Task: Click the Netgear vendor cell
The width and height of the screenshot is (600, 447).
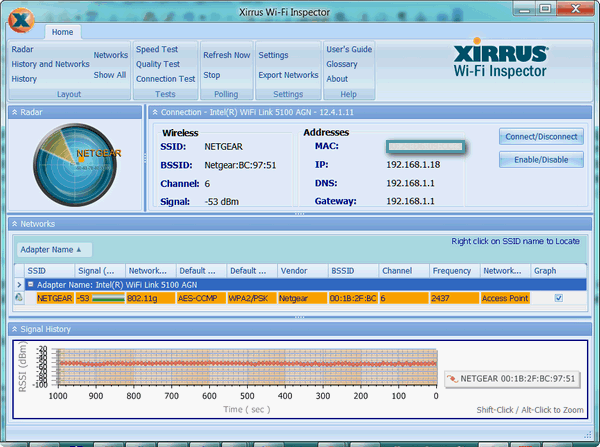Action: (x=302, y=298)
